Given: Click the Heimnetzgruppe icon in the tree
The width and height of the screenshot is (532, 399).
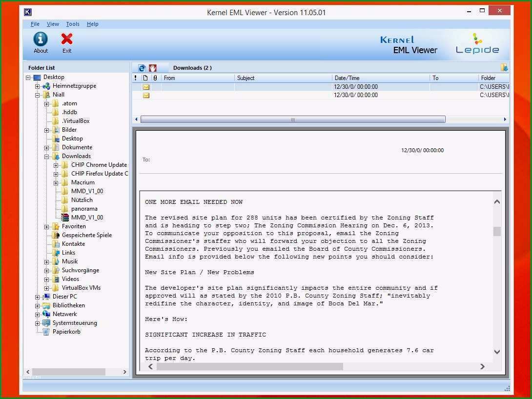Looking at the screenshot, I should point(46,86).
